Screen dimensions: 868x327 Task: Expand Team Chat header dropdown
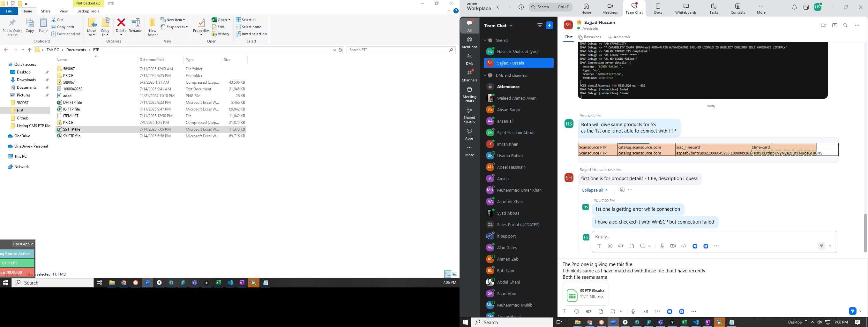511,26
